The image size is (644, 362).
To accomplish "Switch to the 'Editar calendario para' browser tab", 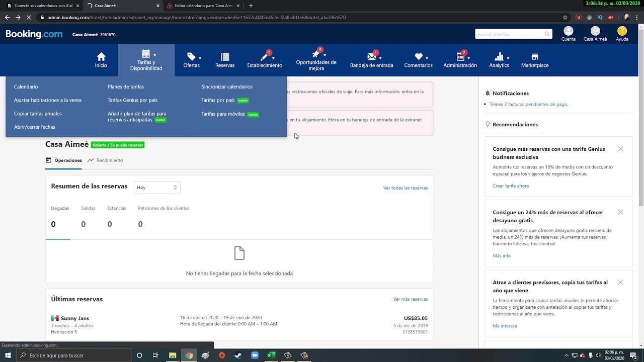I will click(x=204, y=6).
